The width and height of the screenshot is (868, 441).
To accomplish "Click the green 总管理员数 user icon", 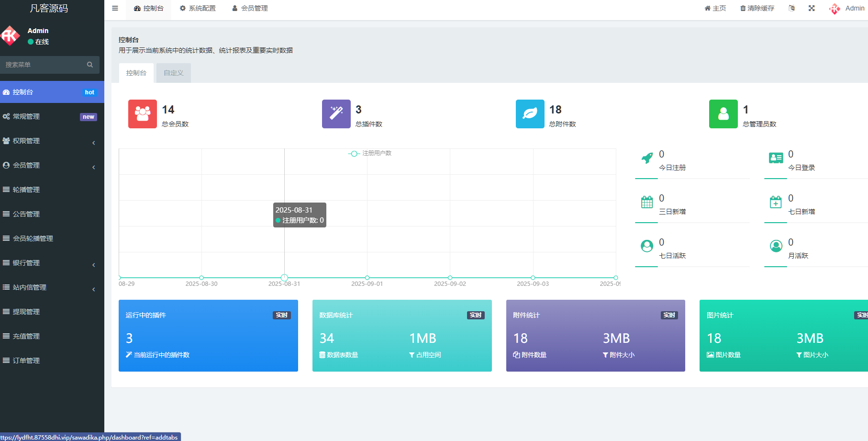I will coord(723,114).
